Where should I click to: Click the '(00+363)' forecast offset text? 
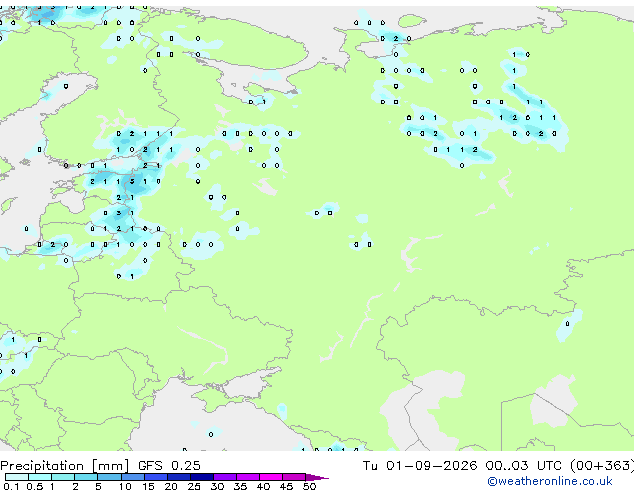tap(602, 466)
